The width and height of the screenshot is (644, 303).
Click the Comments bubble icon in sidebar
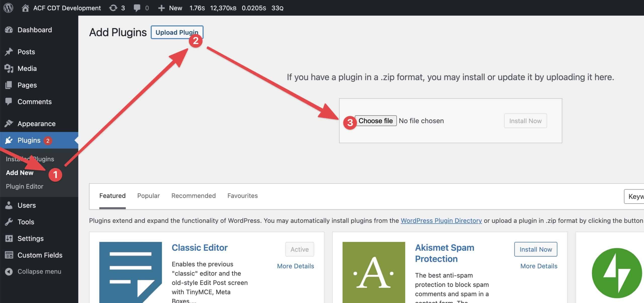[x=9, y=102]
